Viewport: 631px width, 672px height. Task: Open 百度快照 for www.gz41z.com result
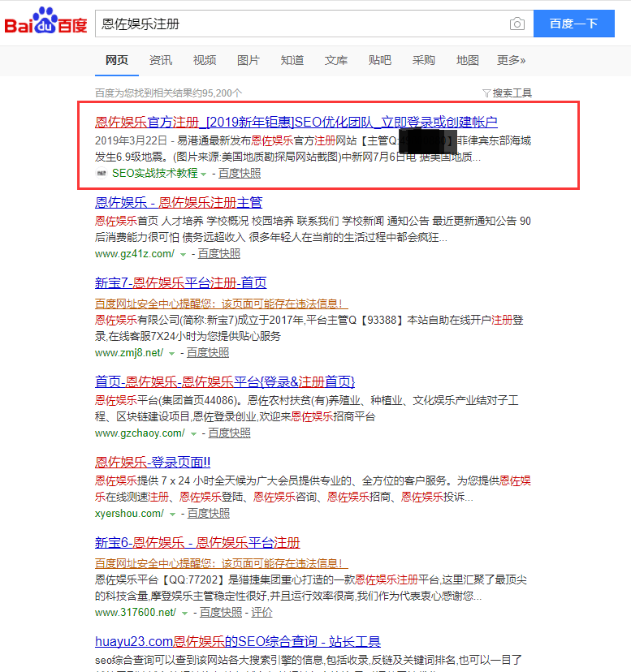218,254
